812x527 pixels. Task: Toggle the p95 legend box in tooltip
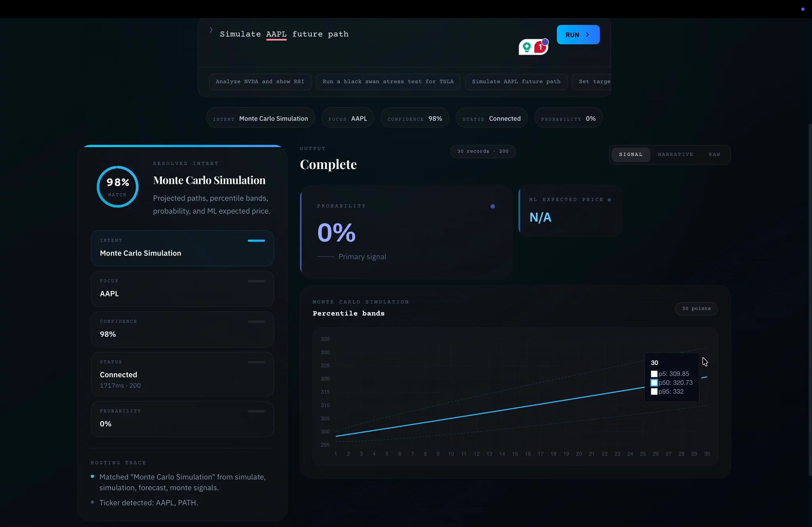coord(654,391)
